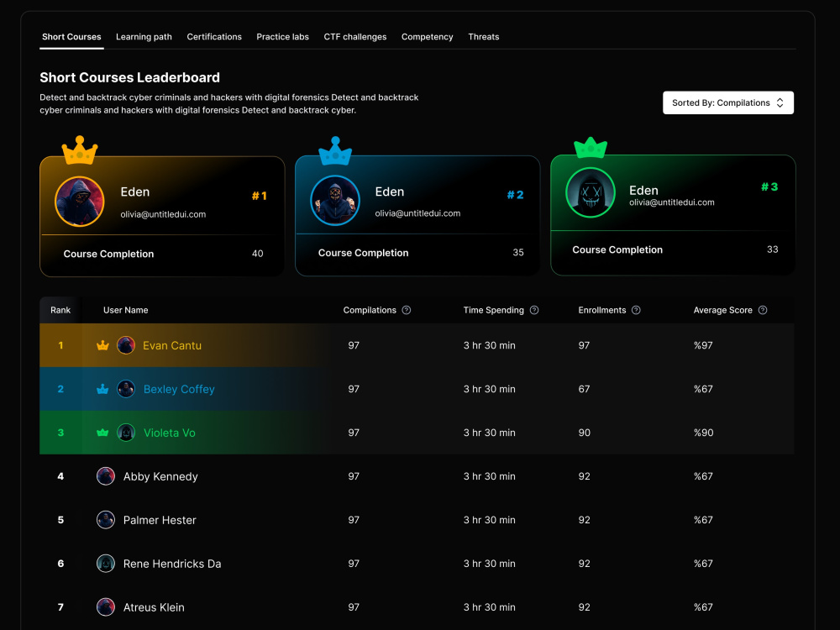This screenshot has width=840, height=630.
Task: Open Evan Cantu's profile name
Action: (x=172, y=345)
